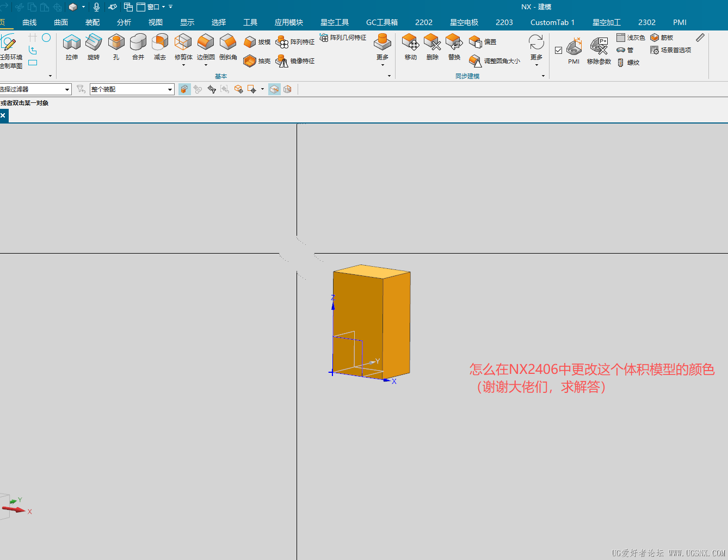This screenshot has height=560, width=728.
Task: Click the rectangle sketch tool icon
Action: click(33, 63)
